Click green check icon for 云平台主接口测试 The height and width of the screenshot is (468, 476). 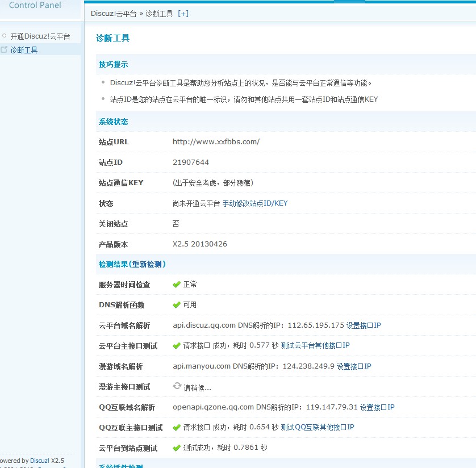point(177,346)
